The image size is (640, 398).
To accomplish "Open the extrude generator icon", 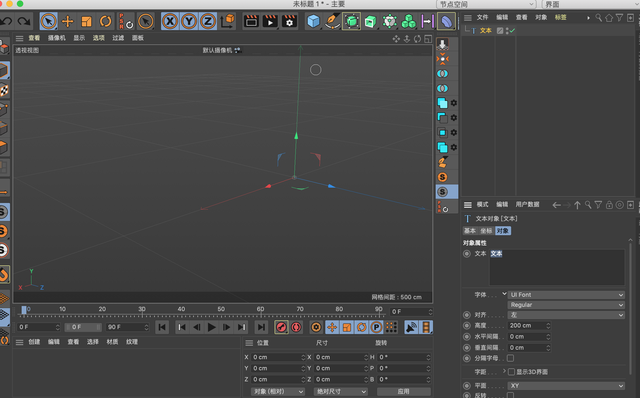I will (370, 21).
